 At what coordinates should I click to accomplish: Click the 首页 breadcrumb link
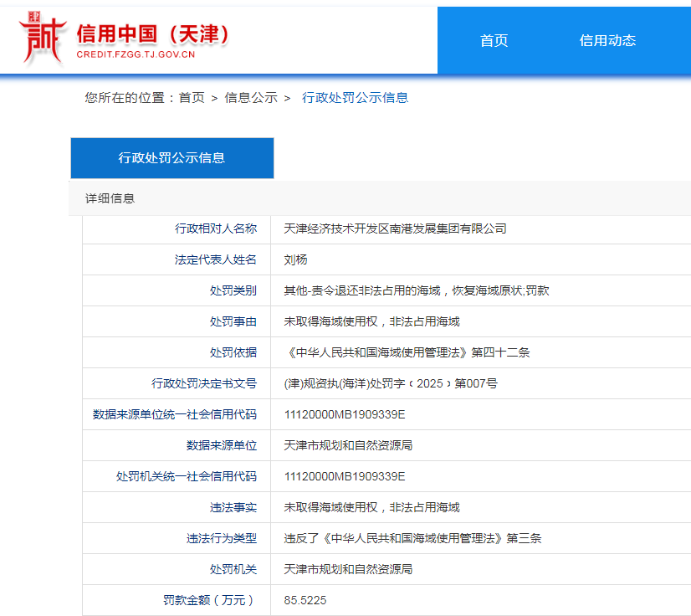tap(192, 98)
